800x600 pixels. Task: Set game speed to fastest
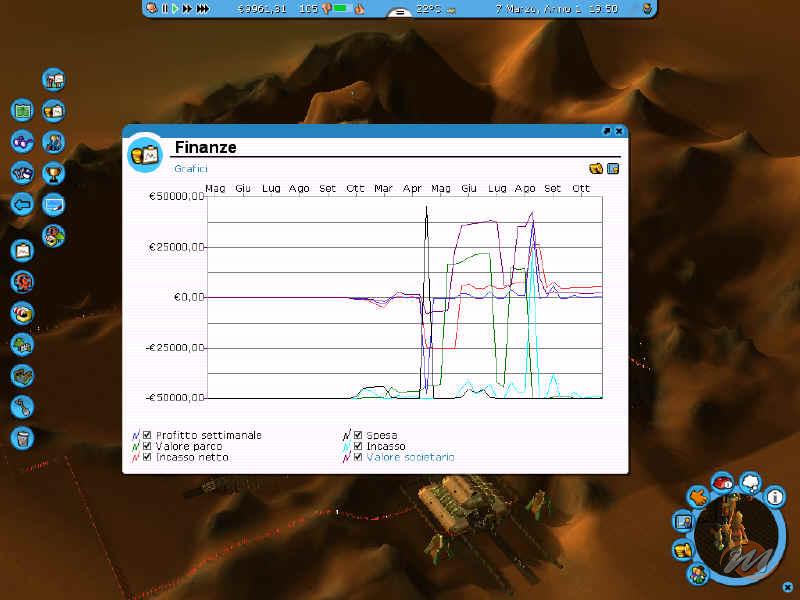(x=203, y=8)
